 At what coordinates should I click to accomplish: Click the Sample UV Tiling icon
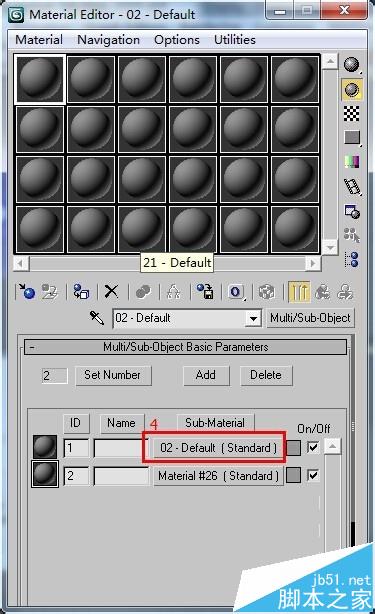point(352,137)
